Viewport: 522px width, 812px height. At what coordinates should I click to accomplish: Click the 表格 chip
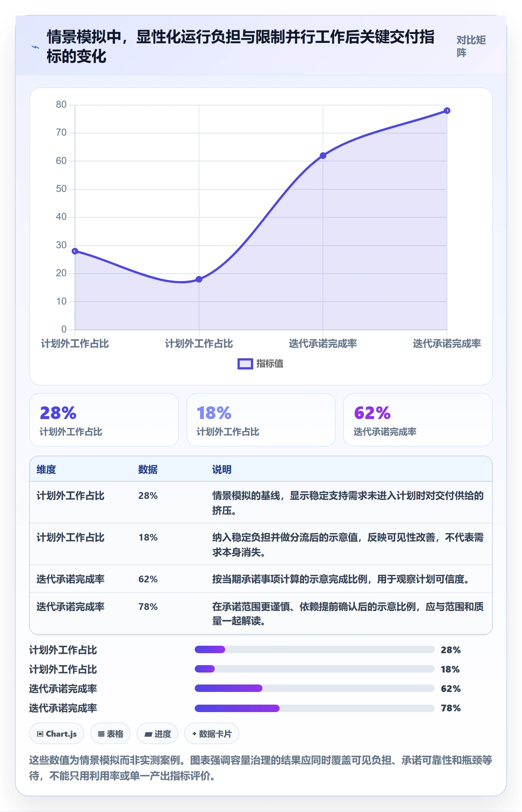pyautogui.click(x=110, y=734)
